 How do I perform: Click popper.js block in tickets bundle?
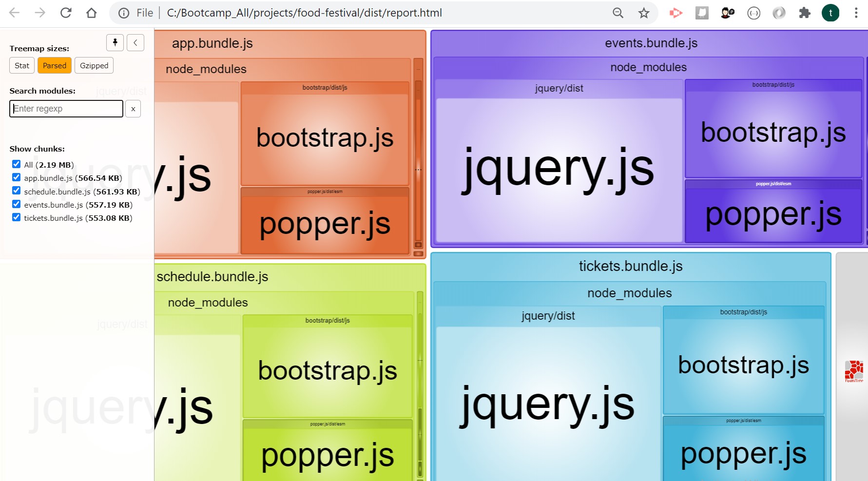point(744,453)
